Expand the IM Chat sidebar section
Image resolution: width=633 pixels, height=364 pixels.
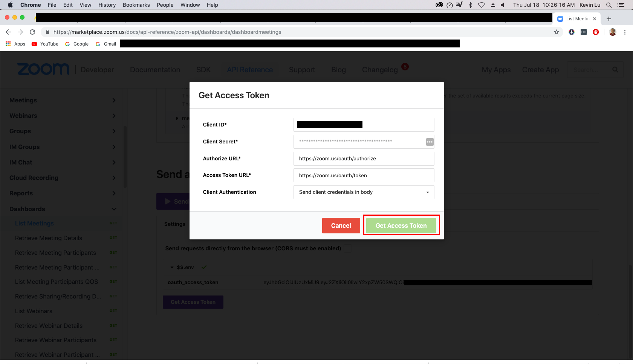coord(114,162)
